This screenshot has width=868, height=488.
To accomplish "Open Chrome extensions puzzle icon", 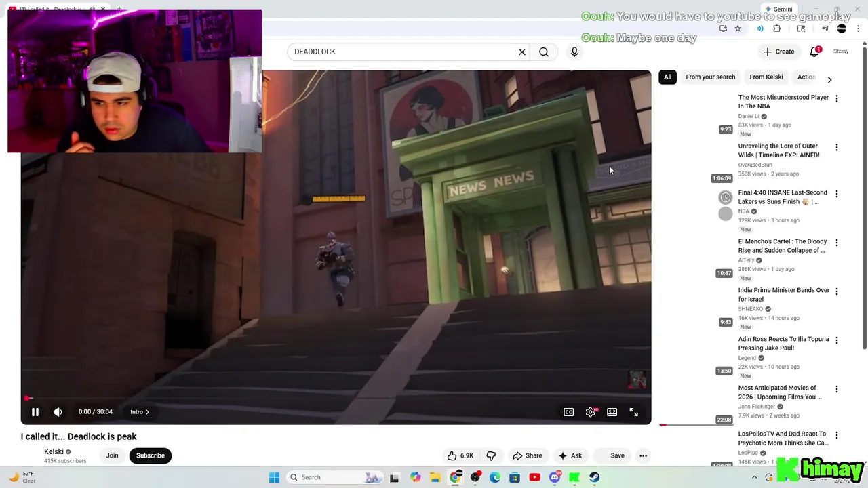I will (x=776, y=28).
